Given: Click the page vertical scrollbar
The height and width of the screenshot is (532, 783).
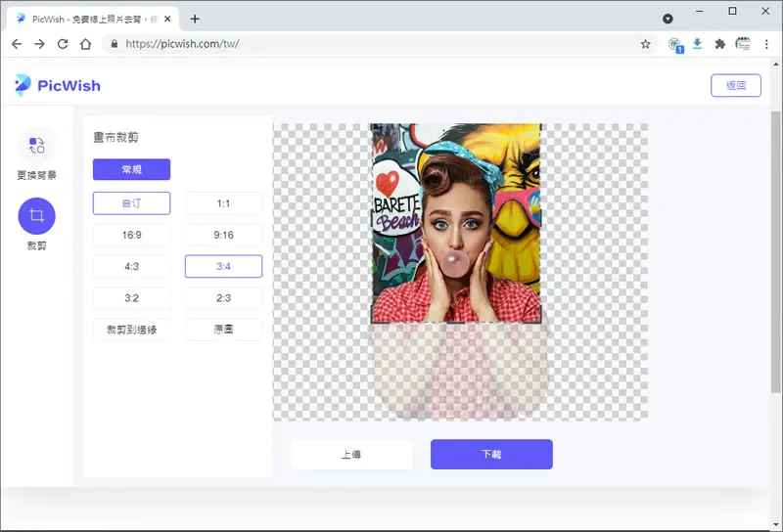Looking at the screenshot, I should tap(775, 251).
